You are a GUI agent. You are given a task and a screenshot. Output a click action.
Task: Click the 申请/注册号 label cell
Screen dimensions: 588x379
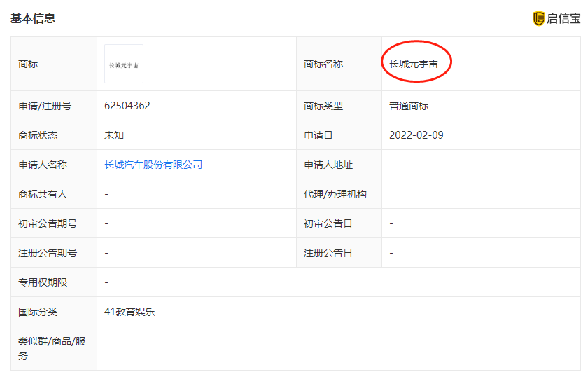[54, 106]
